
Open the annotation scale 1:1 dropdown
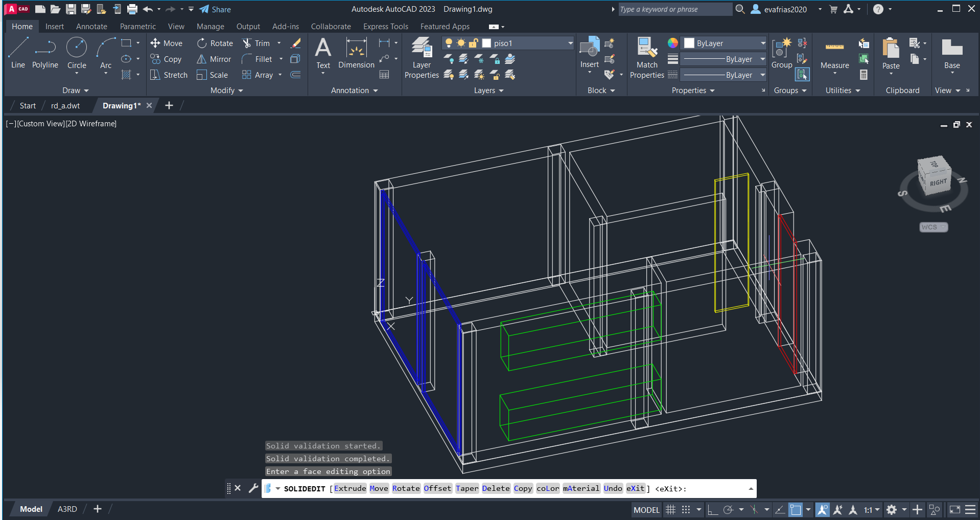(x=872, y=510)
